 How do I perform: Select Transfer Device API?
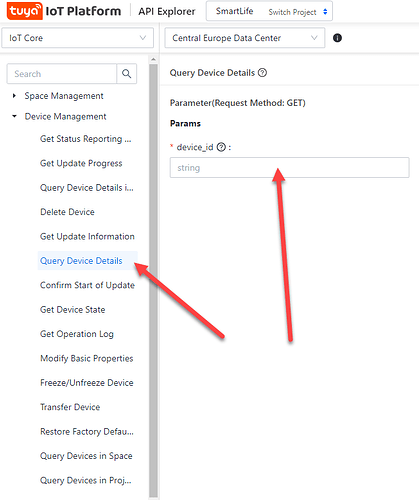pyautogui.click(x=70, y=407)
